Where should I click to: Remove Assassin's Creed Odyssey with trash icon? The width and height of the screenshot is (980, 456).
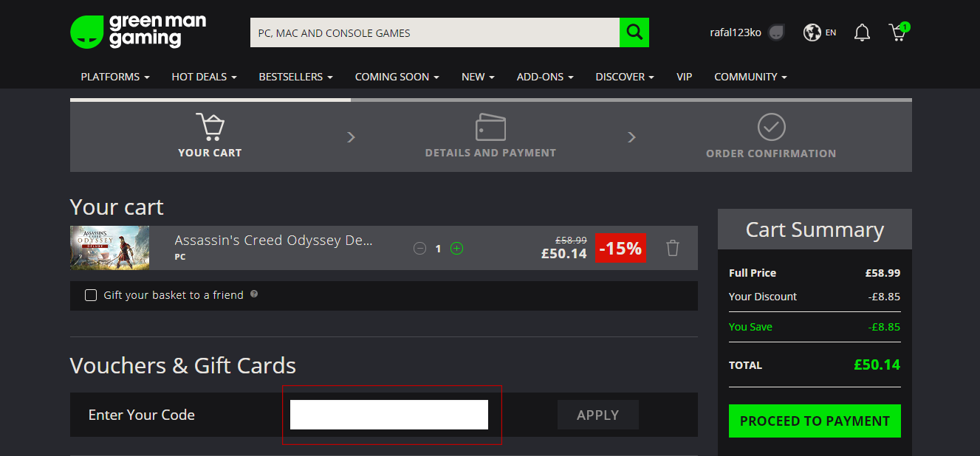click(672, 248)
